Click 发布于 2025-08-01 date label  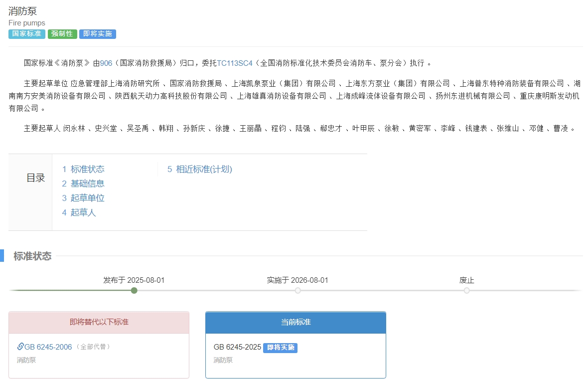(134, 280)
